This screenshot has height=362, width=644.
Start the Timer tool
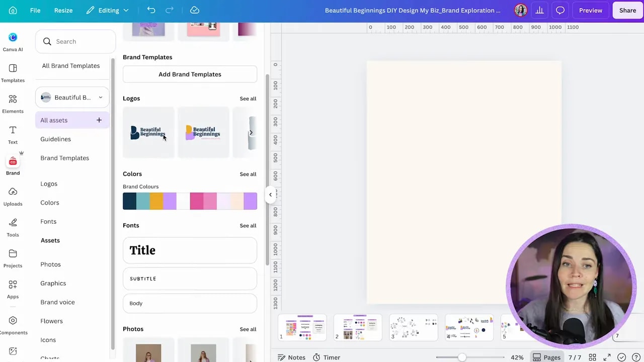click(x=327, y=357)
